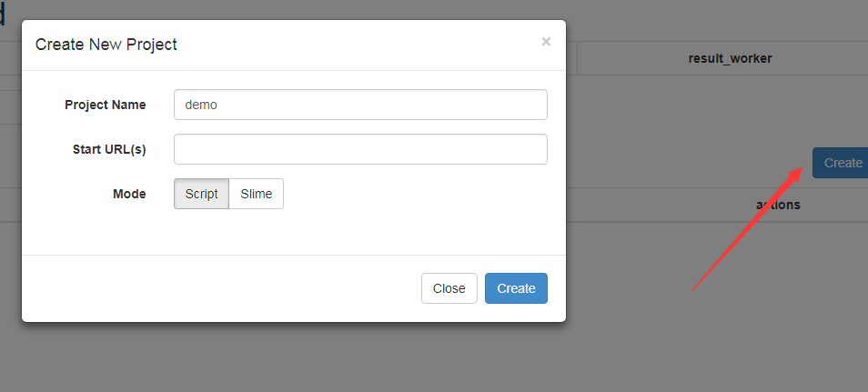Click the cut-off dashboard heading at top-left
Screen dimensions: 868x392
(x=2, y=14)
